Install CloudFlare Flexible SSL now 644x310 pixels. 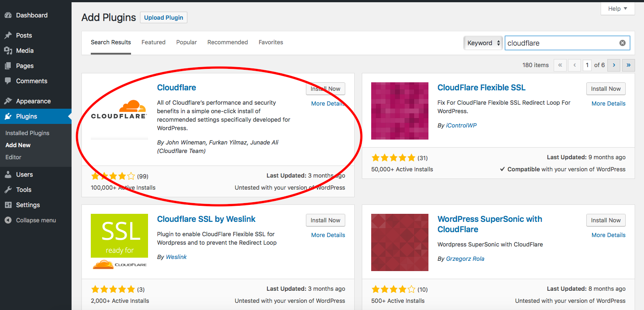click(x=606, y=89)
